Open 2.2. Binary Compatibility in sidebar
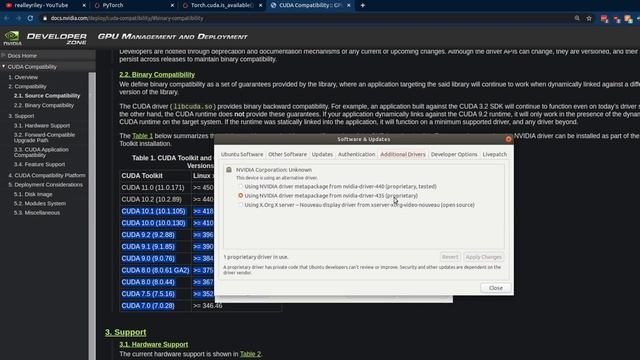 click(x=44, y=105)
